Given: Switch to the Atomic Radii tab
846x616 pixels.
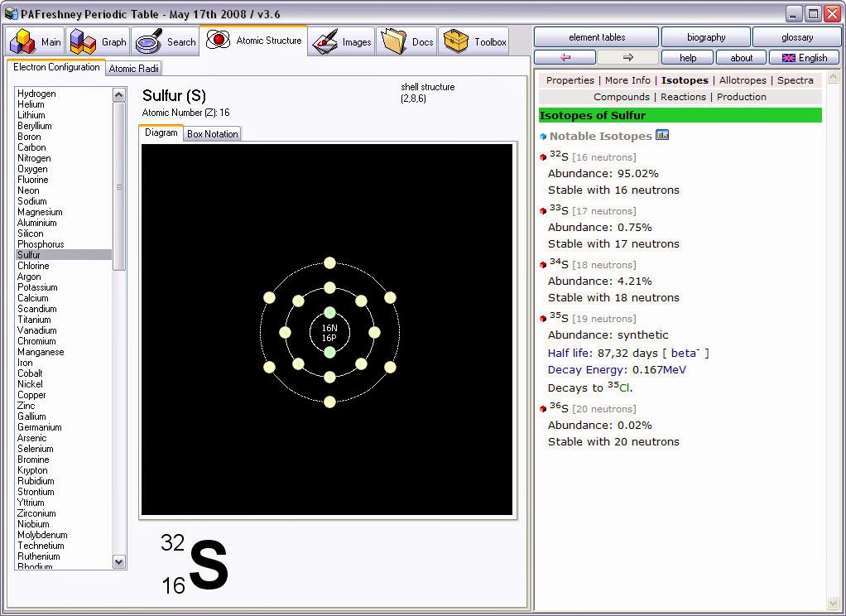Looking at the screenshot, I should (133, 69).
